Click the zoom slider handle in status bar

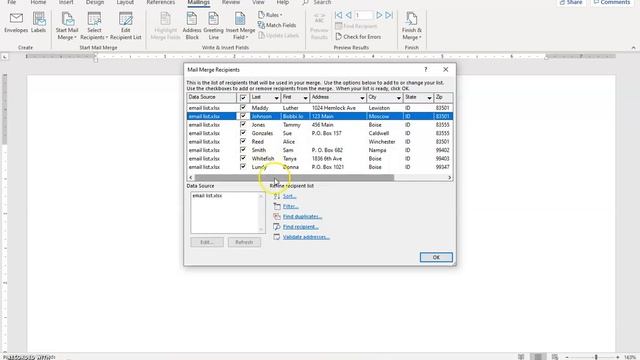click(596, 357)
